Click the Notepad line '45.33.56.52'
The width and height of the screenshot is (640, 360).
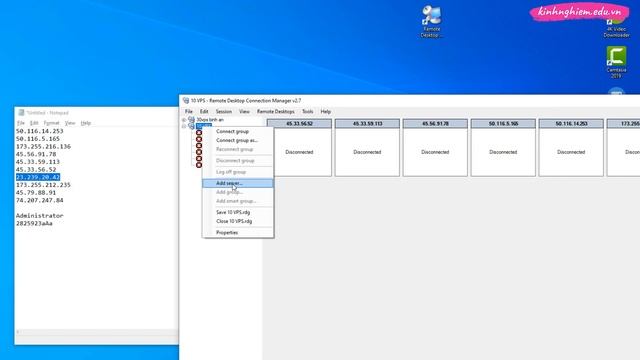coord(36,169)
